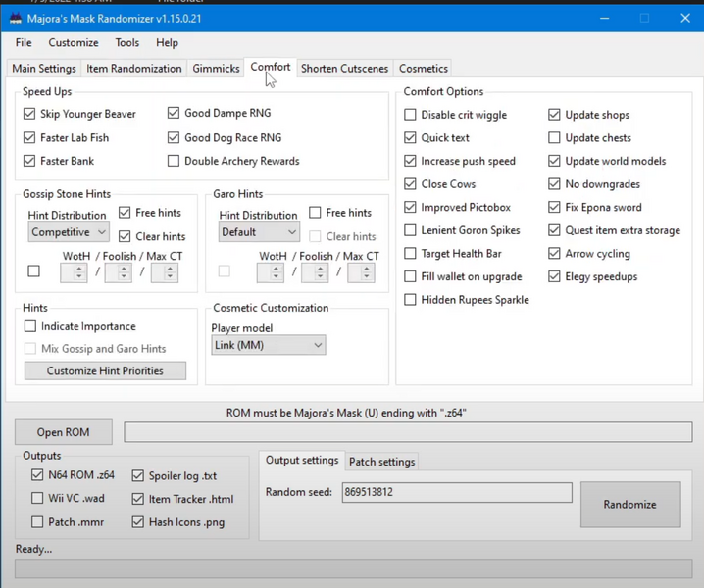Uncheck Faster Lab Fish
This screenshot has height=588, width=704.
tap(29, 137)
